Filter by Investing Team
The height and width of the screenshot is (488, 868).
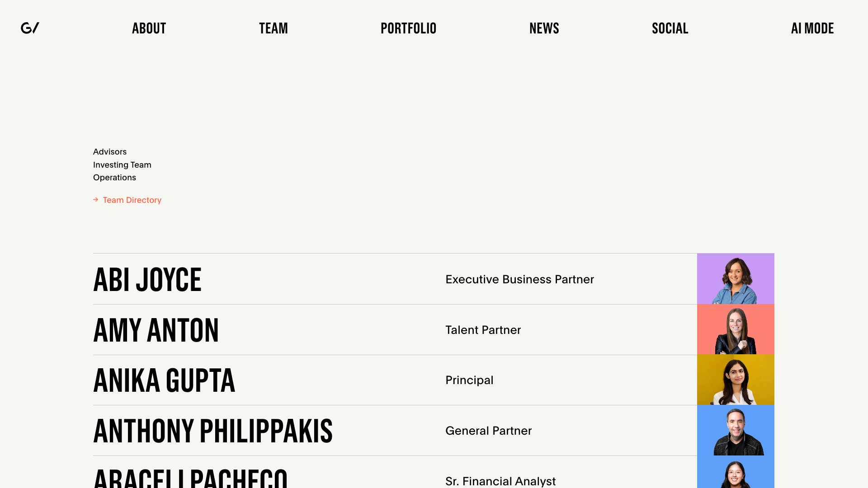(122, 165)
